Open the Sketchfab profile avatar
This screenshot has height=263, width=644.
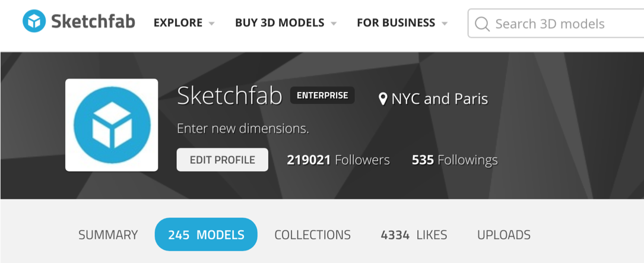point(112,125)
